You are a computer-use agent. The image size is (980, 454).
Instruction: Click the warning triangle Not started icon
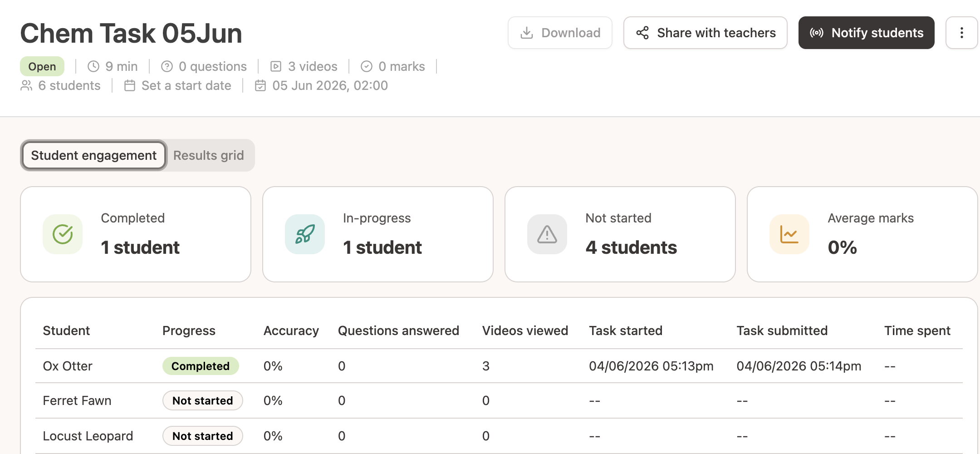point(547,234)
